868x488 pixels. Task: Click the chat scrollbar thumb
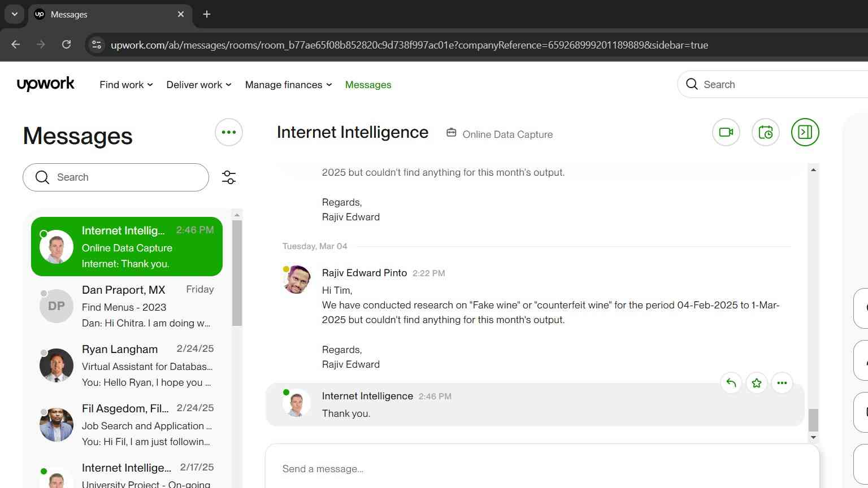813,420
